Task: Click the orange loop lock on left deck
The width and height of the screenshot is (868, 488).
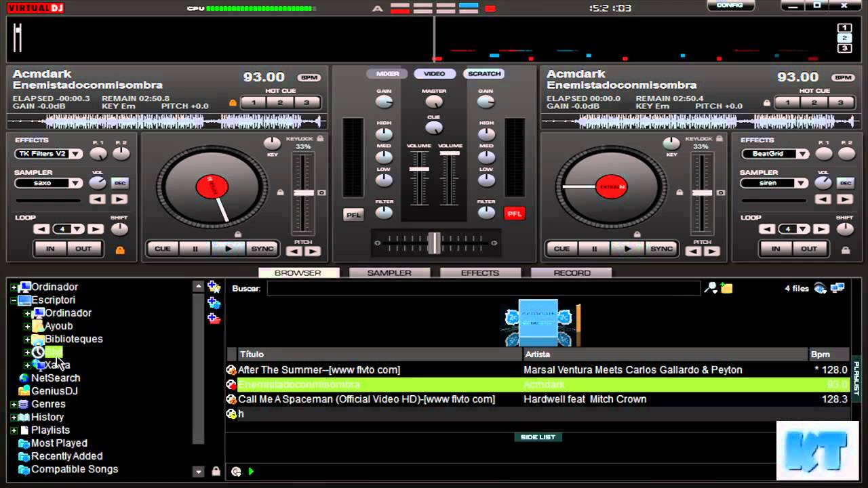Action: click(x=120, y=249)
